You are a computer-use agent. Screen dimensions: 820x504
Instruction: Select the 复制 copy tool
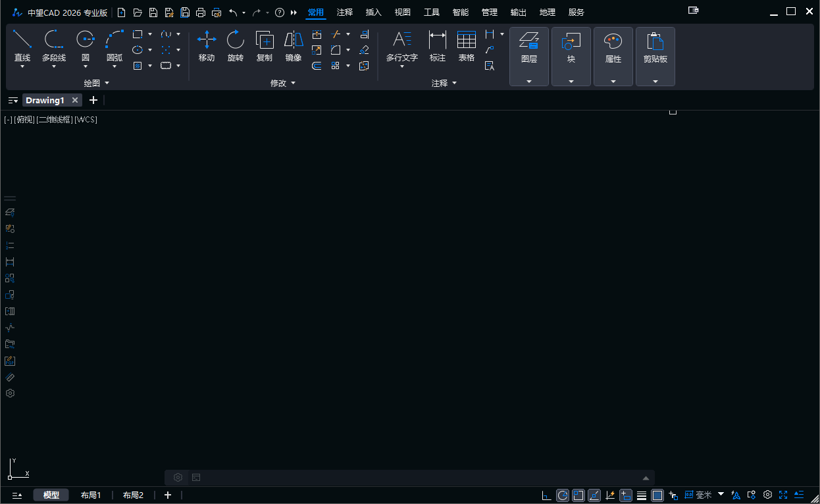(x=265, y=47)
